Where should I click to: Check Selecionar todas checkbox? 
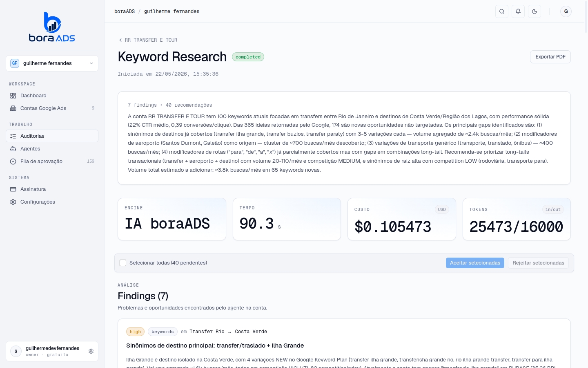coord(123,263)
